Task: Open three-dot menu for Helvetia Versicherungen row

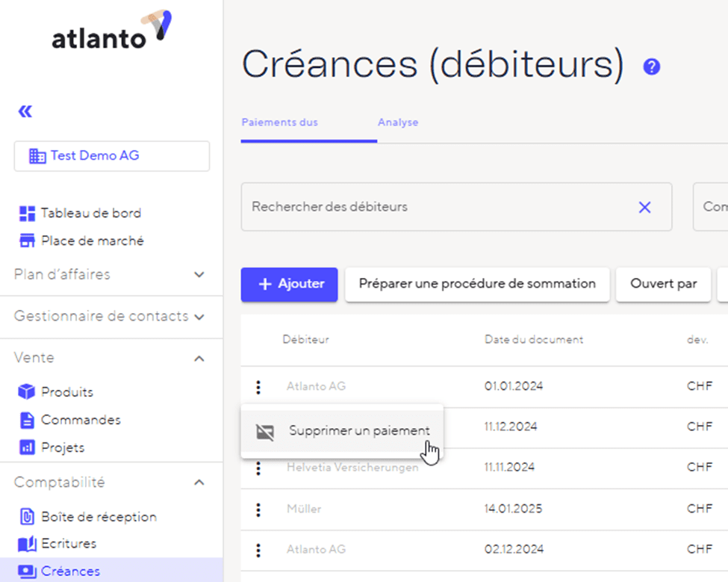Action: click(x=258, y=468)
